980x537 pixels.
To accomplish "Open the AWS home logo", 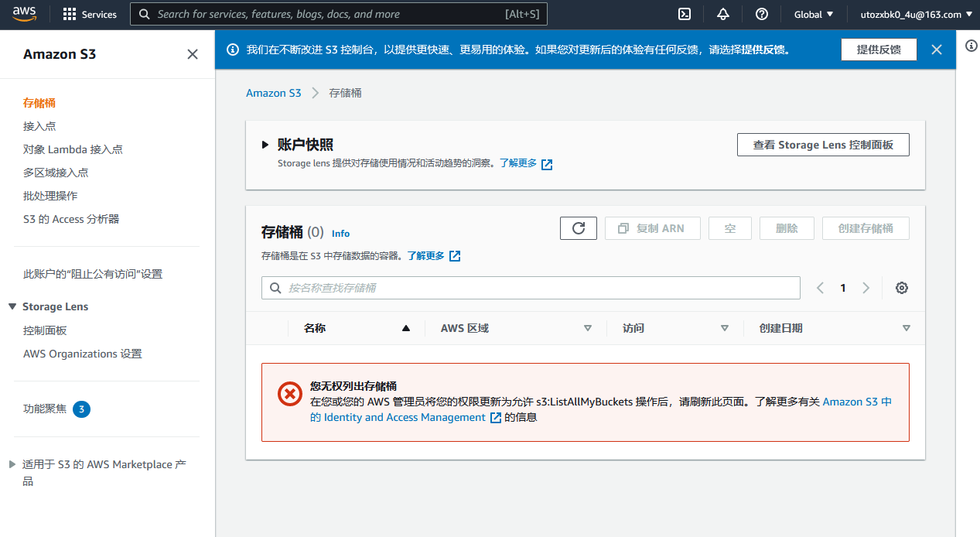I will (x=25, y=14).
